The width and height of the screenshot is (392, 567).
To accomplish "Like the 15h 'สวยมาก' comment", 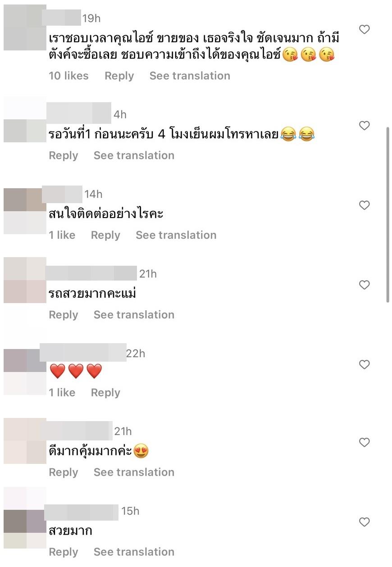I will click(364, 522).
